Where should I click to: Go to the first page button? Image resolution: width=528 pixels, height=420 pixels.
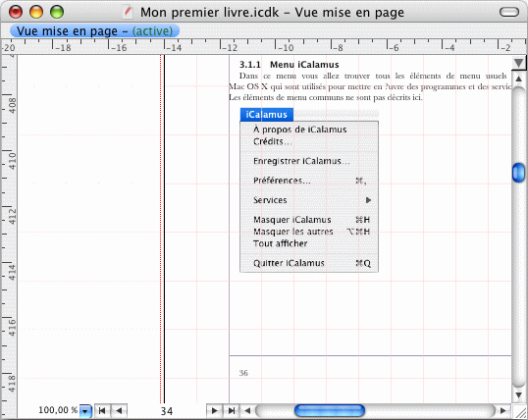point(102,410)
